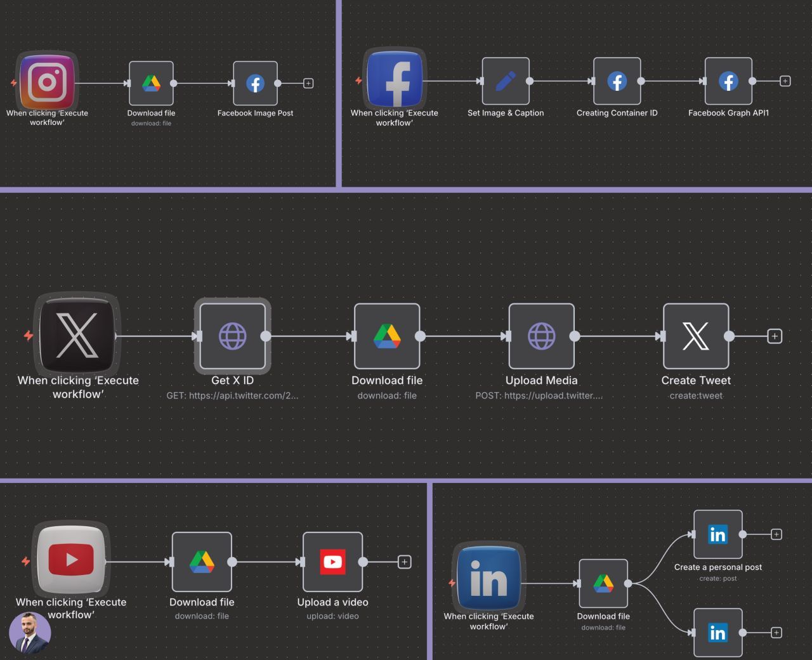Open the Set Image & Caption pencil node
The width and height of the screenshot is (812, 660).
click(506, 81)
